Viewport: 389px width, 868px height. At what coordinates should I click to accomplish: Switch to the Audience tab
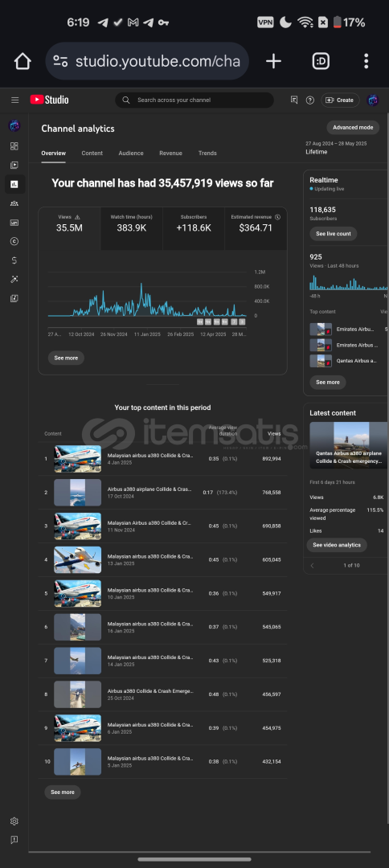[x=130, y=154]
